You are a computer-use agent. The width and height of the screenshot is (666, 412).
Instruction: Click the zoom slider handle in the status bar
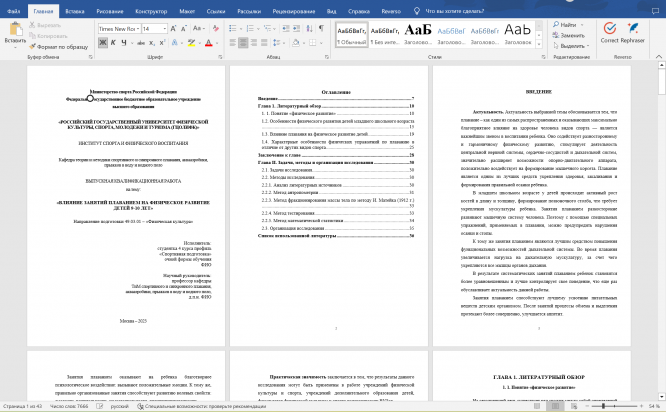(x=603, y=406)
